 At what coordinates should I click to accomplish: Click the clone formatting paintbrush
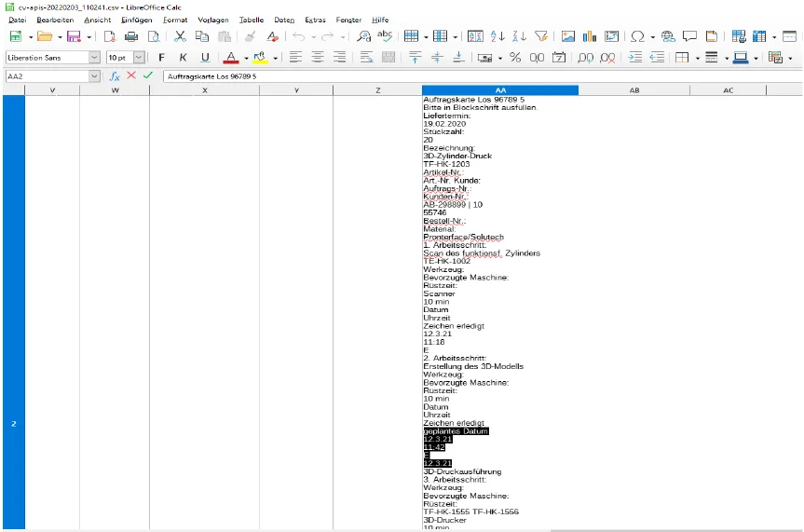pos(251,36)
